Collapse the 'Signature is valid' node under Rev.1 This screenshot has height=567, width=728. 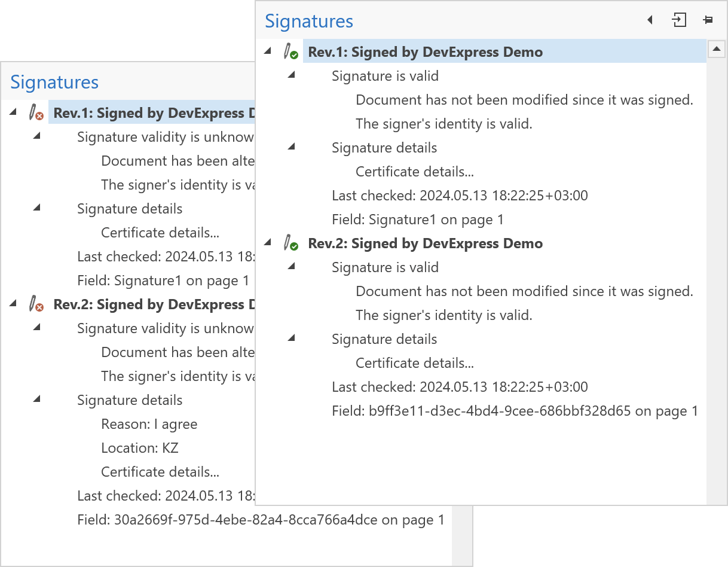291,75
